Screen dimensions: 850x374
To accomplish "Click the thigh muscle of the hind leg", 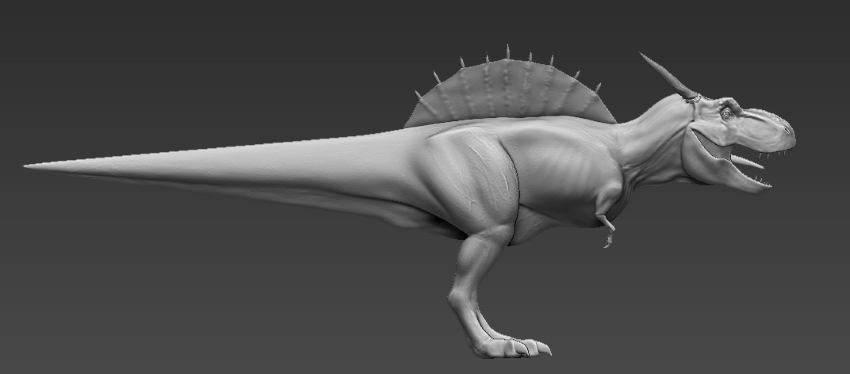I will [472, 179].
